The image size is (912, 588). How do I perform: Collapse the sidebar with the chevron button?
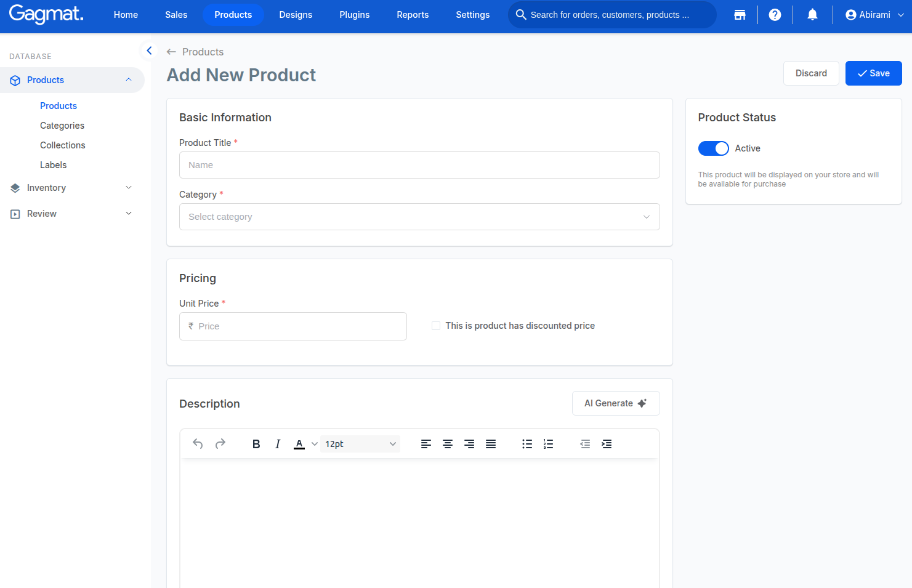point(149,50)
